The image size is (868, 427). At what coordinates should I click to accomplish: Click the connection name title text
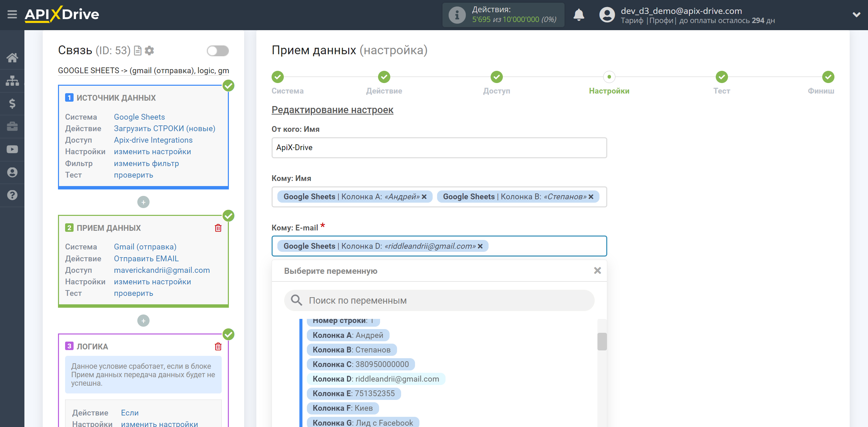[143, 70]
